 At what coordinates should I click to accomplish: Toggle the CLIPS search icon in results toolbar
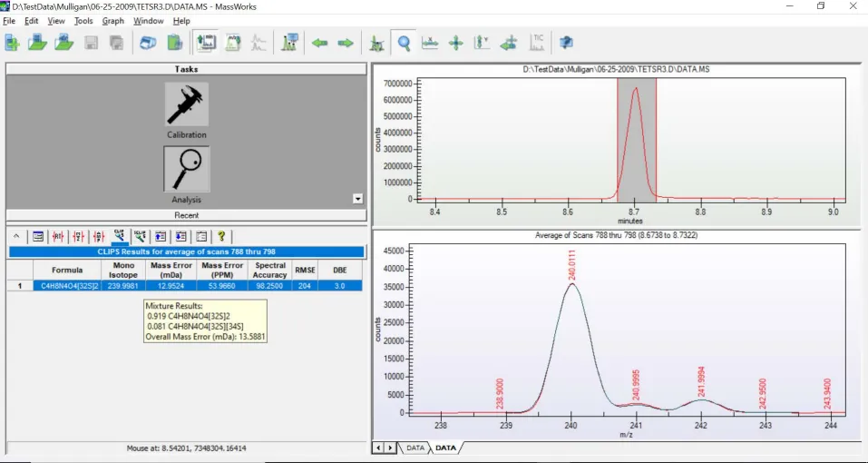coord(119,237)
